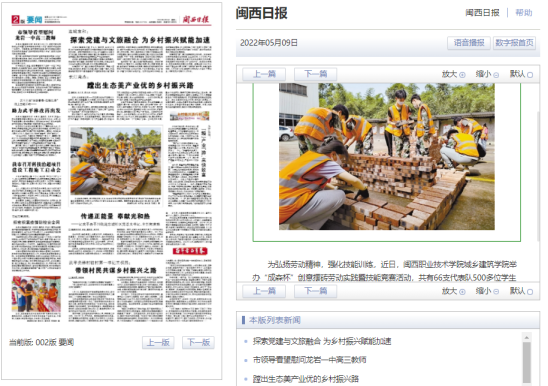The height and width of the screenshot is (386, 548).
Task: Open the top 上一篇 previous article button
Action: (264, 74)
